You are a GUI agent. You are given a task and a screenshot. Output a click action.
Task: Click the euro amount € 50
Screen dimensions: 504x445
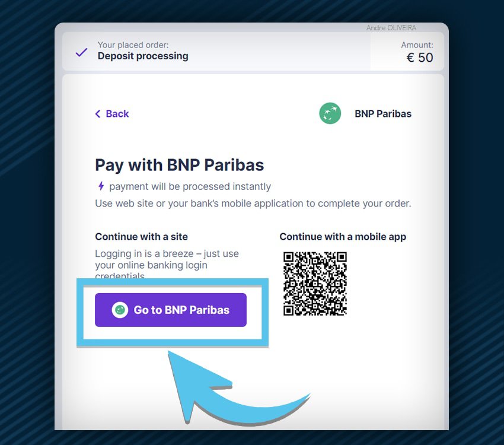(x=420, y=58)
